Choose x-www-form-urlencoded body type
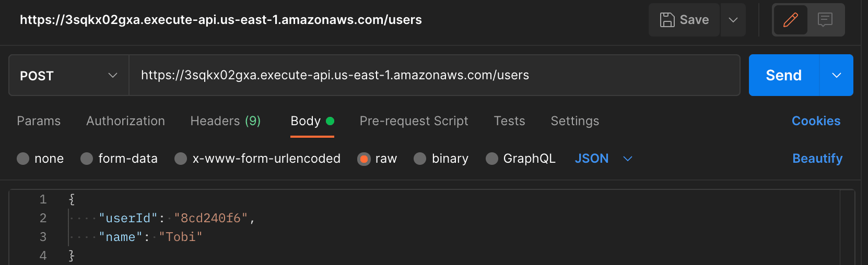The height and width of the screenshot is (265, 868). [181, 159]
